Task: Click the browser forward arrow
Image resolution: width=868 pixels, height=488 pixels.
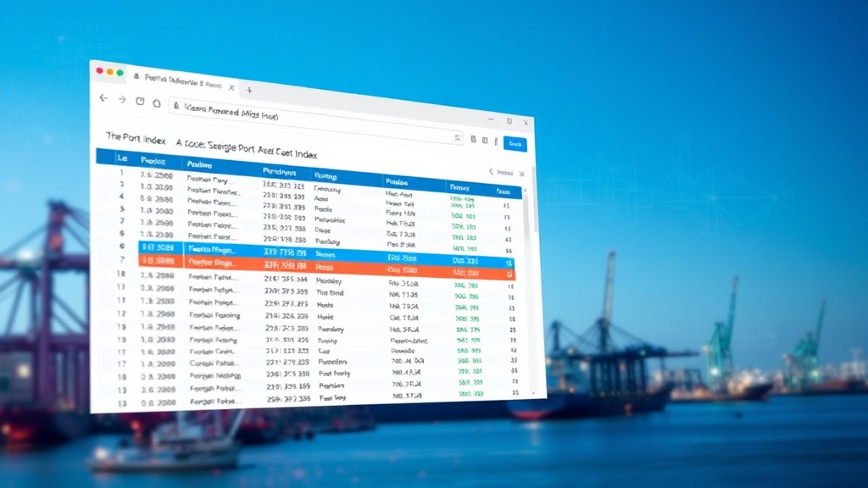Action: click(122, 100)
